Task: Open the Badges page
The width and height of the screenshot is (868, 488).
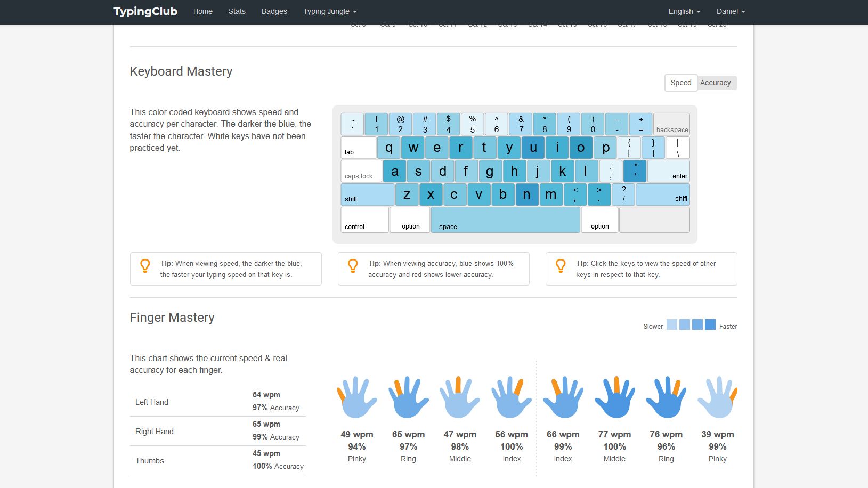Action: tap(274, 11)
